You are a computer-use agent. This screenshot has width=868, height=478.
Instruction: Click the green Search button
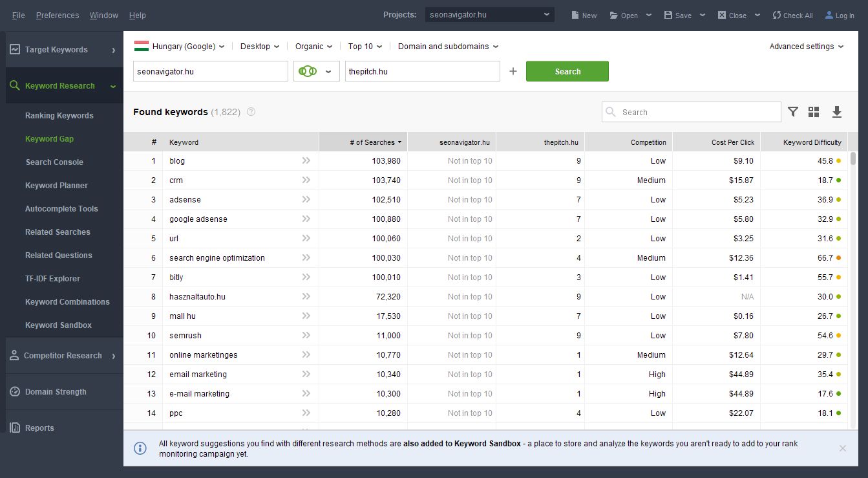567,71
